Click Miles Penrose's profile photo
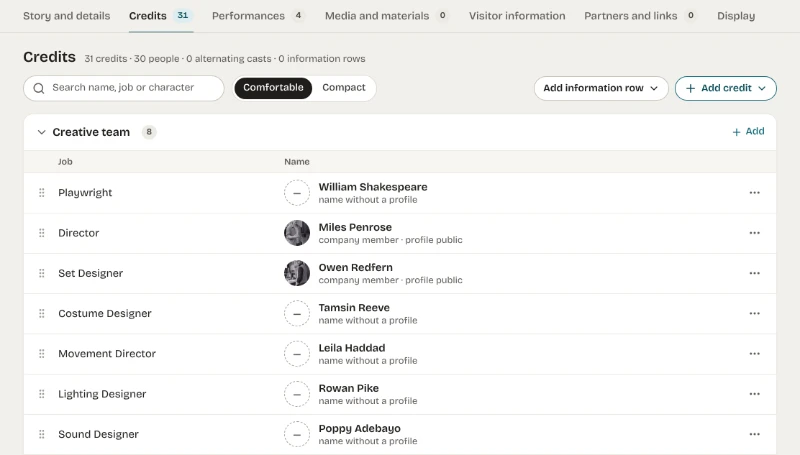800x455 pixels. pos(297,233)
